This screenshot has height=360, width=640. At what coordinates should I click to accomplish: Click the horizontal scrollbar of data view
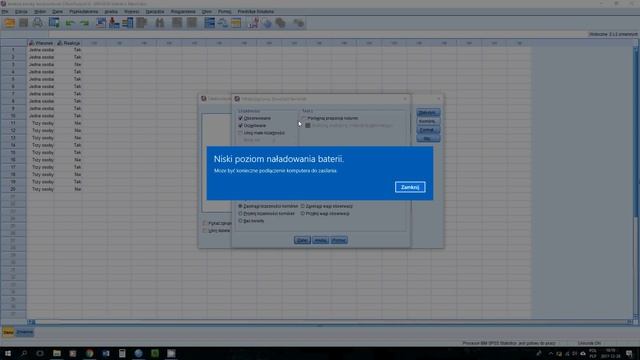coord(331,322)
